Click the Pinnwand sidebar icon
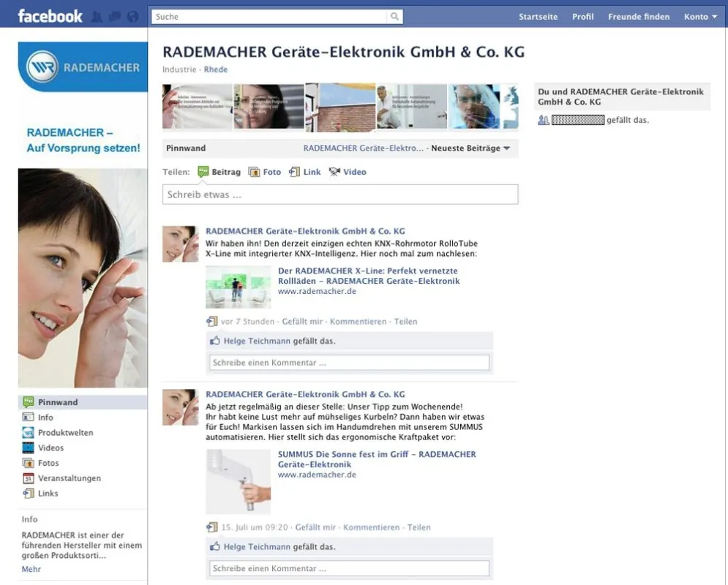This screenshot has width=728, height=585. [x=29, y=401]
